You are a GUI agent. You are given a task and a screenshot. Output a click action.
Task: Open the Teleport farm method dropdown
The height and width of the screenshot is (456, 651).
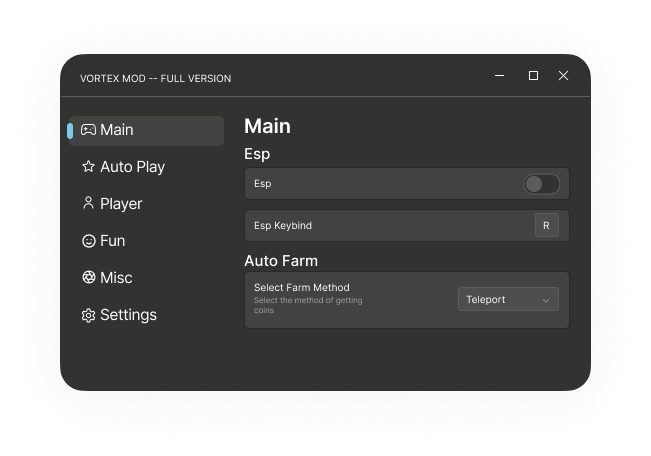point(508,299)
